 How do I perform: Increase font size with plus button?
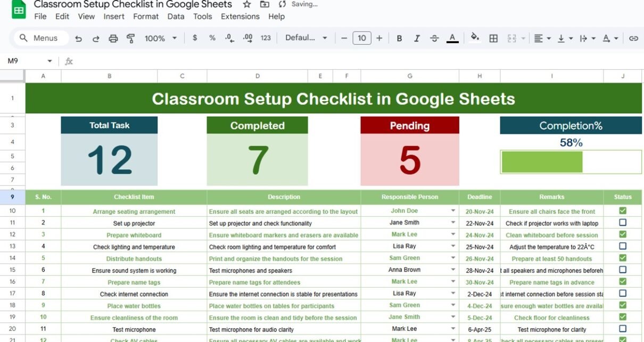point(379,38)
